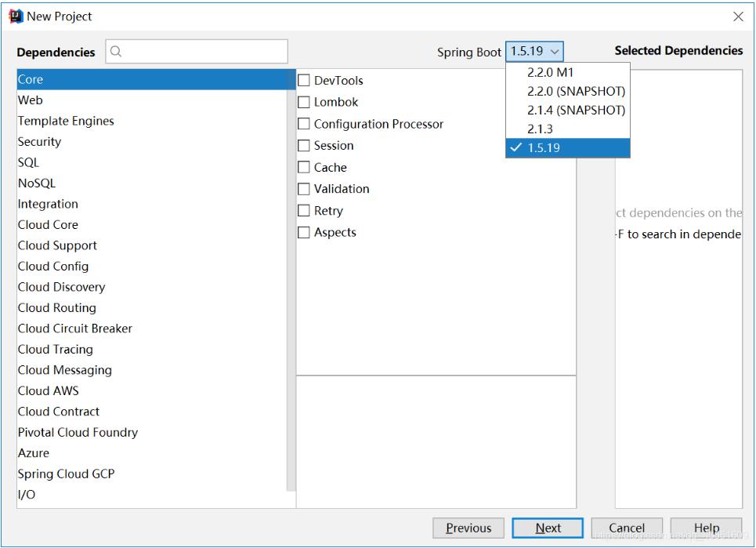
Task: Check the Lombok dependency
Action: coord(304,103)
